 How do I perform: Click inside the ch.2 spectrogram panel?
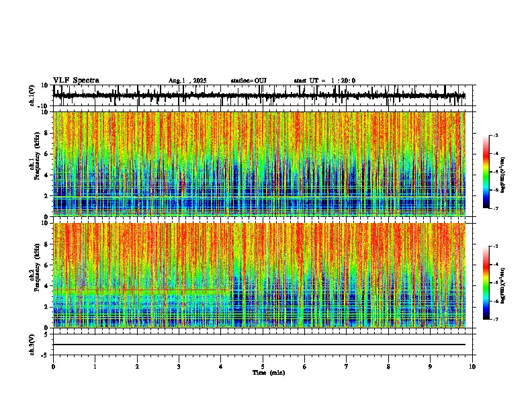[x=259, y=275]
